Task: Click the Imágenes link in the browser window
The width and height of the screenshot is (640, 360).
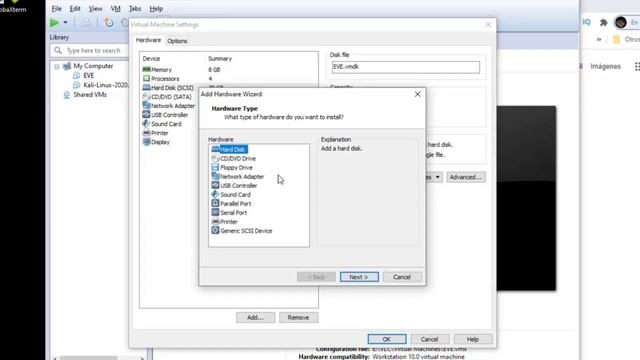Action: (x=605, y=66)
